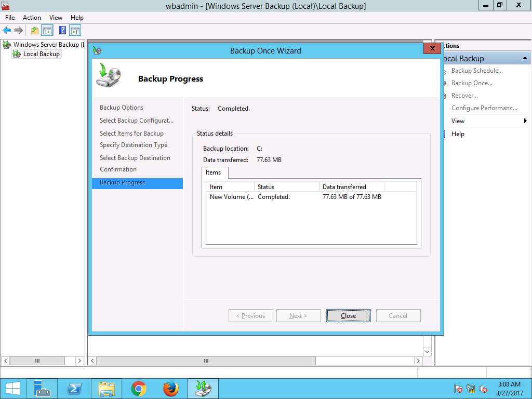Click Backup Schedule in Actions pane

pyautogui.click(x=477, y=71)
